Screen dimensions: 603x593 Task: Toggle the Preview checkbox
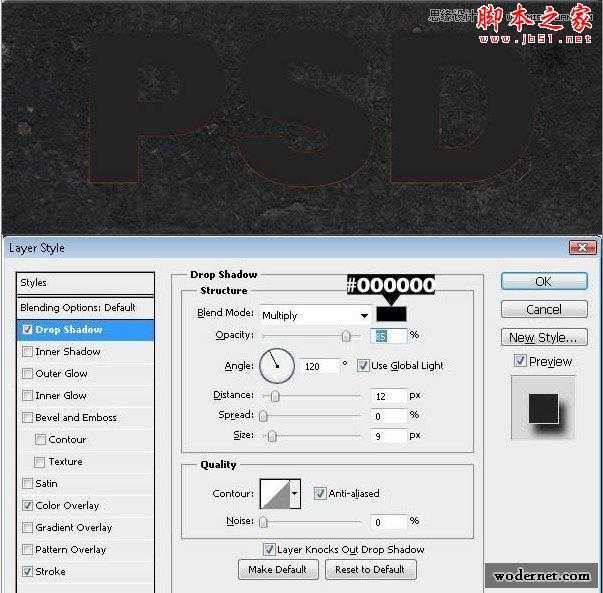pyautogui.click(x=520, y=361)
